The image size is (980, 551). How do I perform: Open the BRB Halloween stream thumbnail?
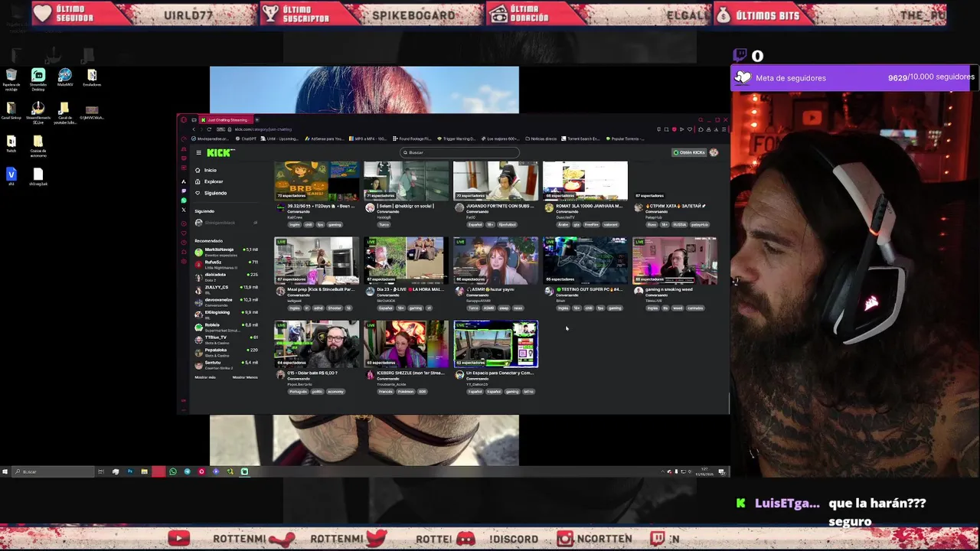[x=316, y=181]
